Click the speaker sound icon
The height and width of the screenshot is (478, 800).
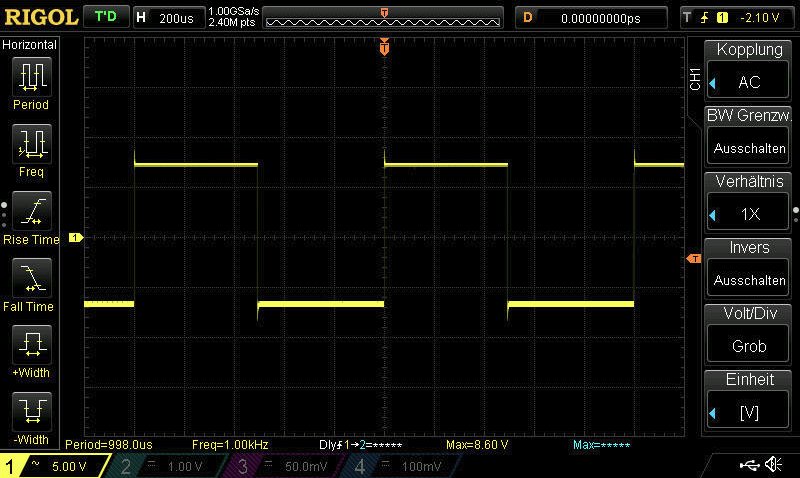click(773, 464)
